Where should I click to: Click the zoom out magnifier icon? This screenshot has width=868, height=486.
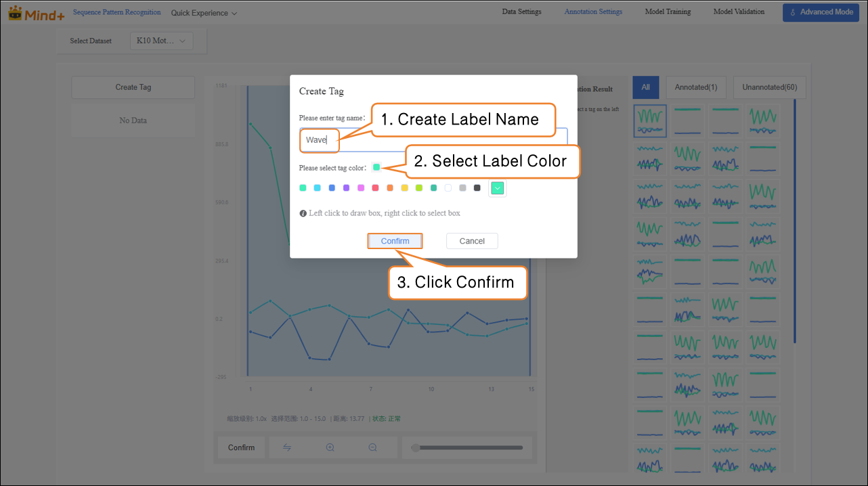pyautogui.click(x=372, y=447)
